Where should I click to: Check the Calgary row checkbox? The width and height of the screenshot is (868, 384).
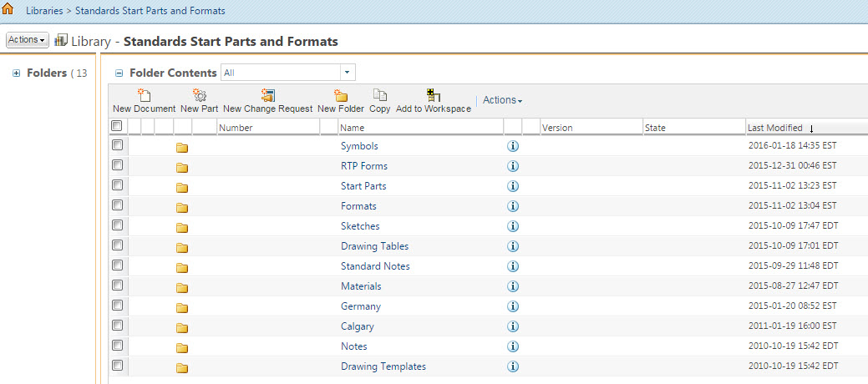tap(117, 325)
